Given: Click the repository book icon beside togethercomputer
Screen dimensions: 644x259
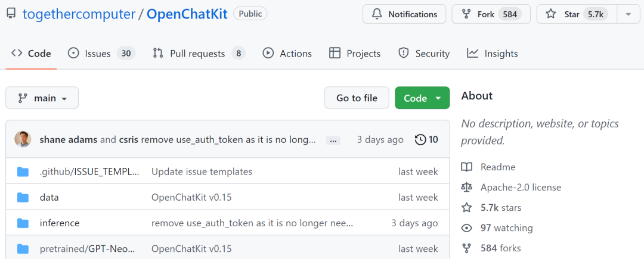Looking at the screenshot, I should [11, 14].
